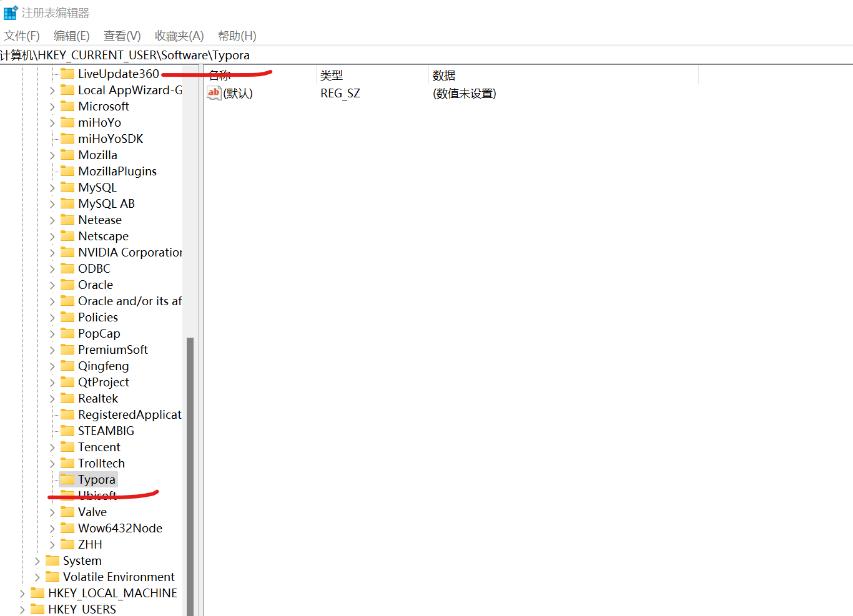Click the STEAMBIG folder icon
The width and height of the screenshot is (853, 616).
[67, 431]
